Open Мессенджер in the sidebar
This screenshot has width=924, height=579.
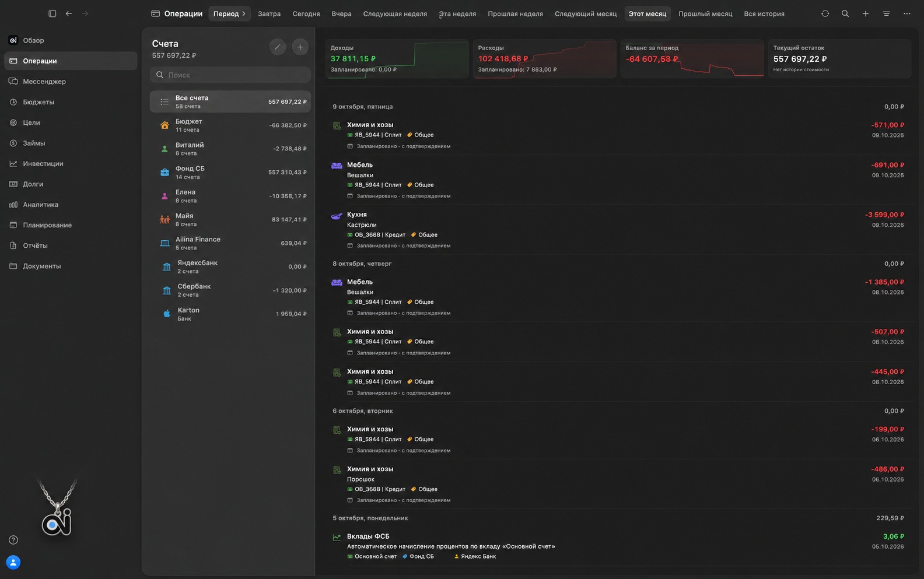[x=71, y=82]
